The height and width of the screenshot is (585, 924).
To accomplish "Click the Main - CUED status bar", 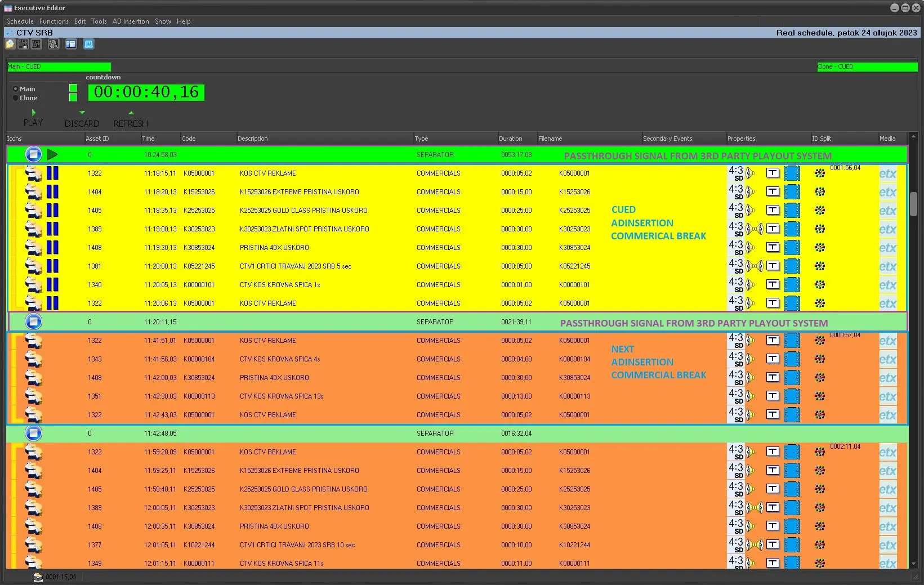I will pyautogui.click(x=59, y=66).
